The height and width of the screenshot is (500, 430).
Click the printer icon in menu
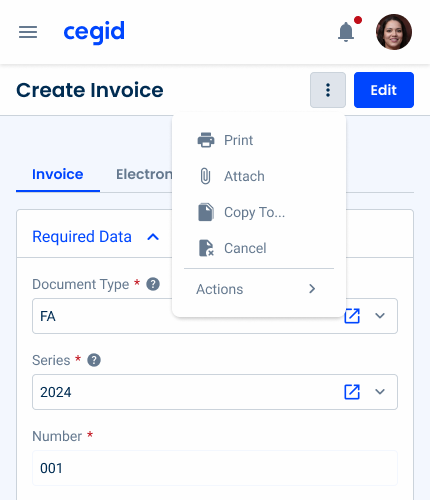tap(206, 140)
